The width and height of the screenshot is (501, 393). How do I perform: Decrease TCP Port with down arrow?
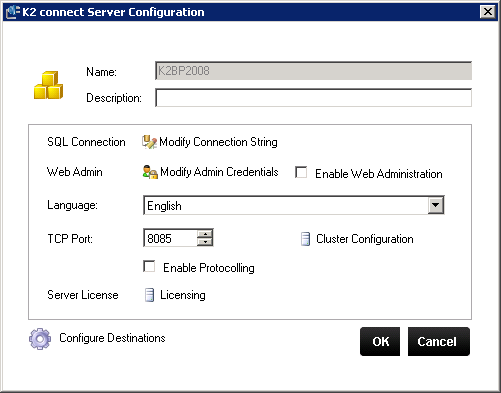[205, 242]
